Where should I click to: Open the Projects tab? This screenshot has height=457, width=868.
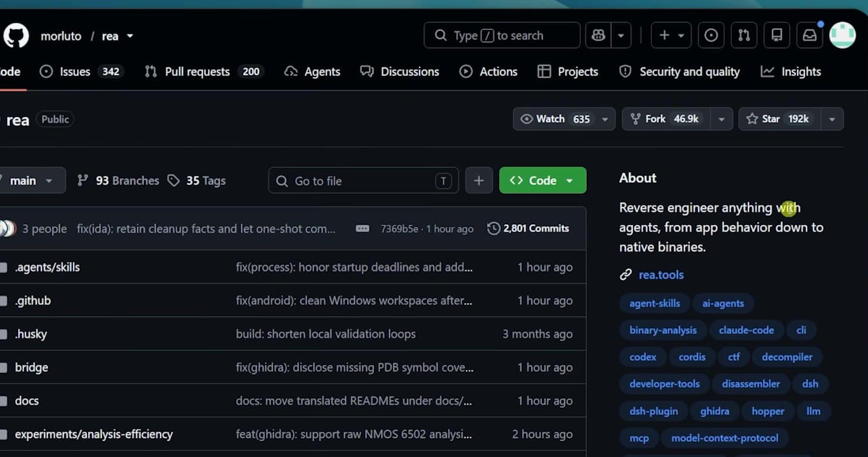567,72
